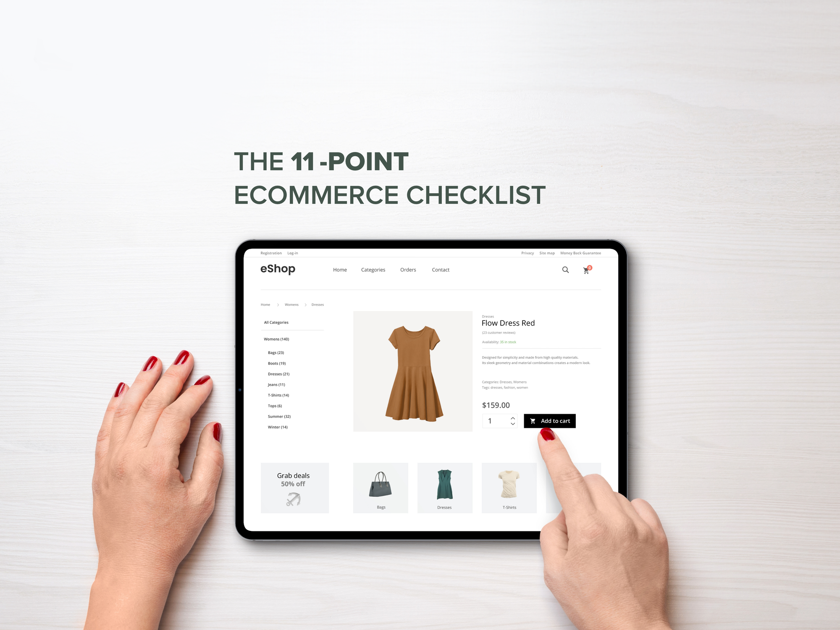Select the Dresses subcategory
840x630 pixels.
[278, 374]
